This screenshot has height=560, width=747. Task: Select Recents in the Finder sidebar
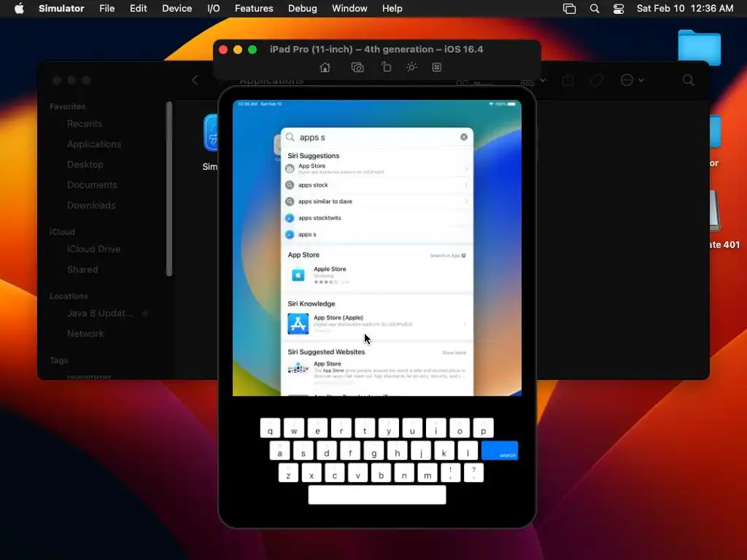(85, 124)
